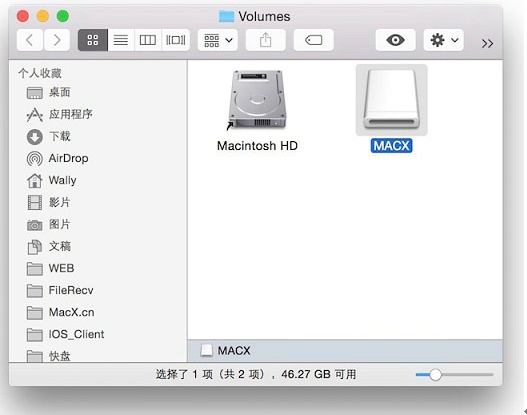Switch to Cover Flow view
Viewport: 527px width, 415px height.
(175, 40)
